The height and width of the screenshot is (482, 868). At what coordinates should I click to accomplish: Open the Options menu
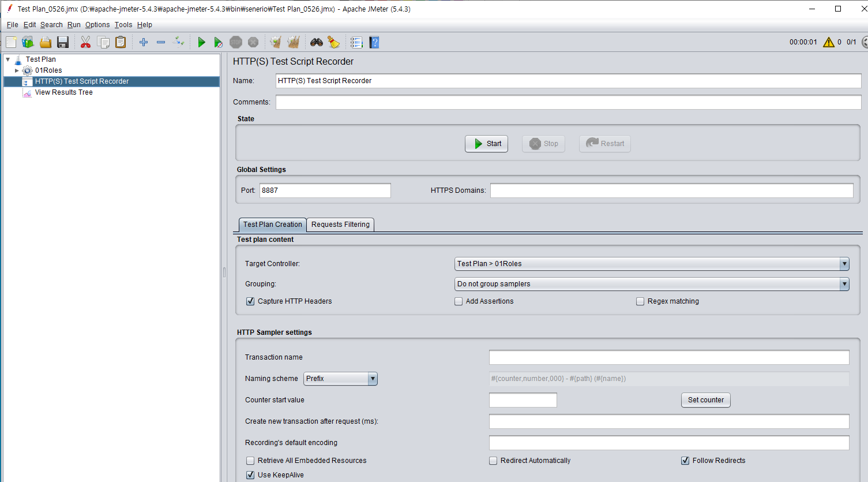coord(97,25)
